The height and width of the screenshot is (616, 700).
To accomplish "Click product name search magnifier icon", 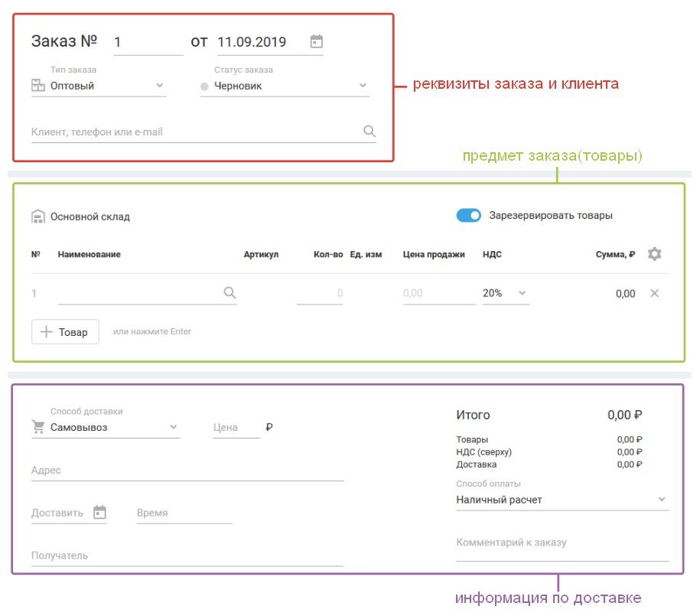I will (230, 293).
